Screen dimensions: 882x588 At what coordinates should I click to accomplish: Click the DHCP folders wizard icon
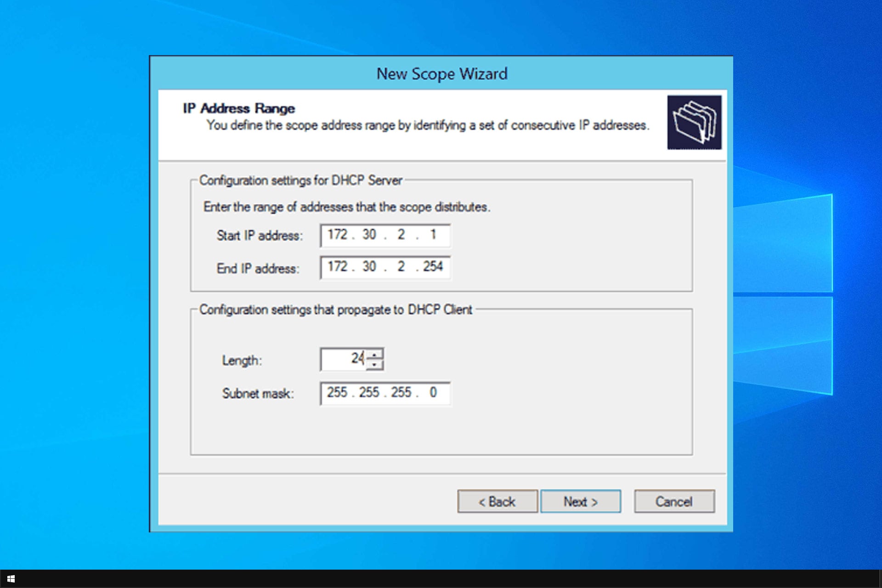click(694, 122)
